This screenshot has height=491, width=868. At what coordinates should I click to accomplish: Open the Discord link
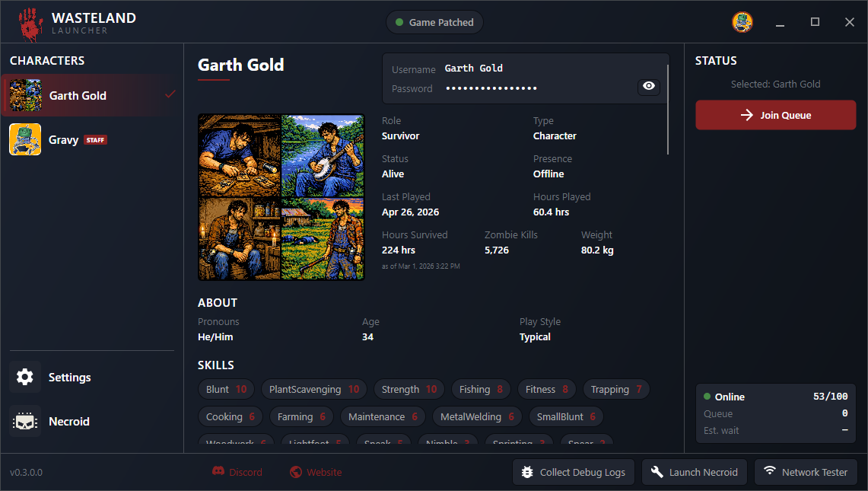point(237,472)
